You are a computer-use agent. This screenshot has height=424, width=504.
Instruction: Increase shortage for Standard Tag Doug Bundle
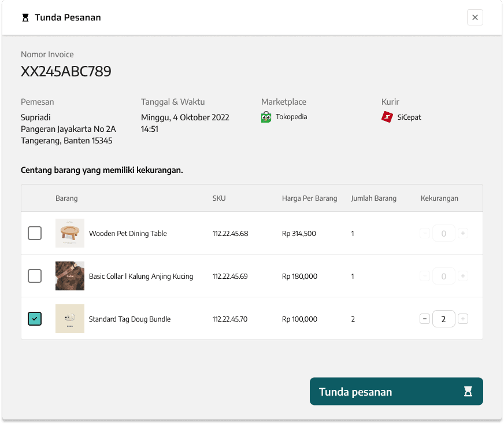pyautogui.click(x=463, y=319)
